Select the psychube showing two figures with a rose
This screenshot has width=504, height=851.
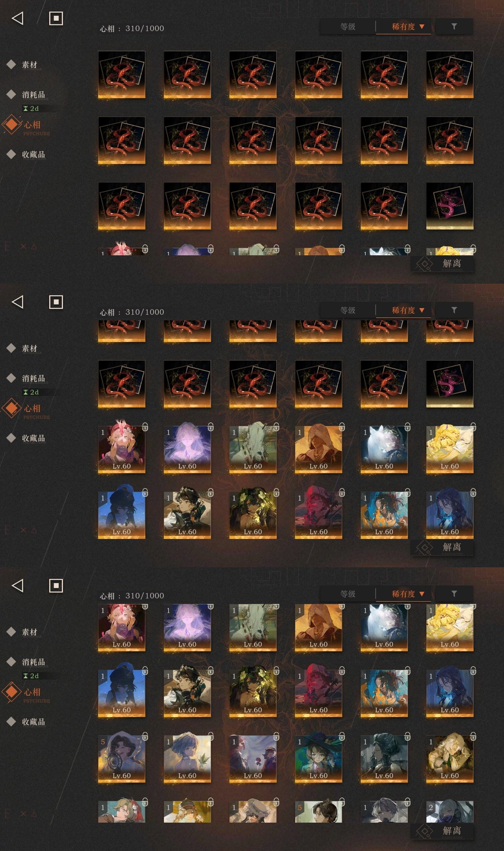253,759
